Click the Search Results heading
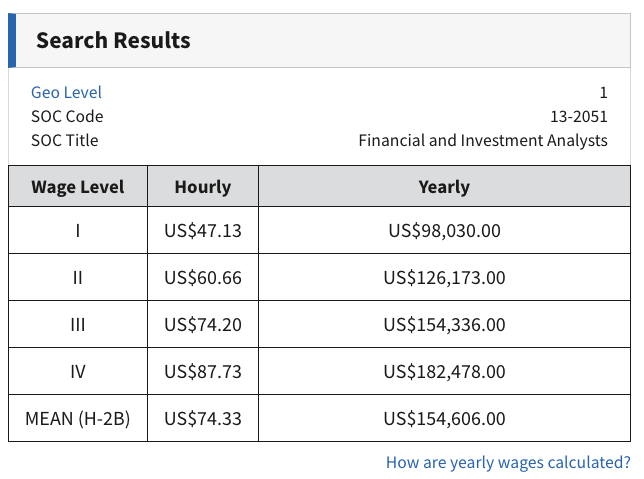 pyautogui.click(x=113, y=41)
